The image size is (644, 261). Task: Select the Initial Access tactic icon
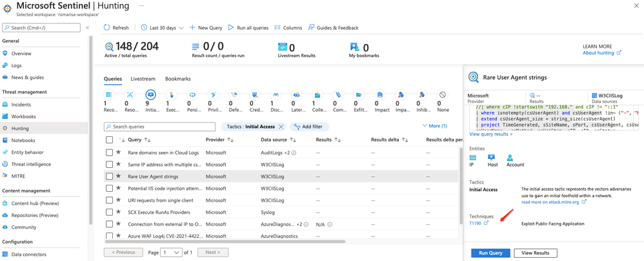[151, 94]
